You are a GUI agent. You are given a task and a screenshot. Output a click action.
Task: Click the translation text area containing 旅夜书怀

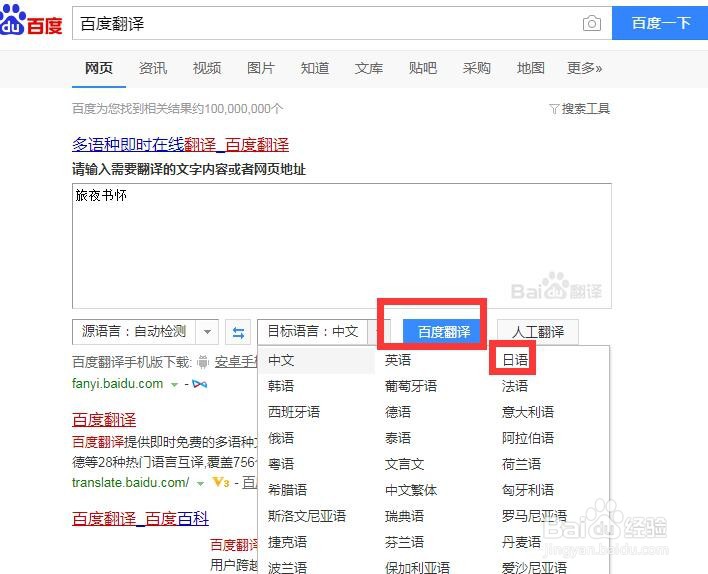click(x=342, y=246)
